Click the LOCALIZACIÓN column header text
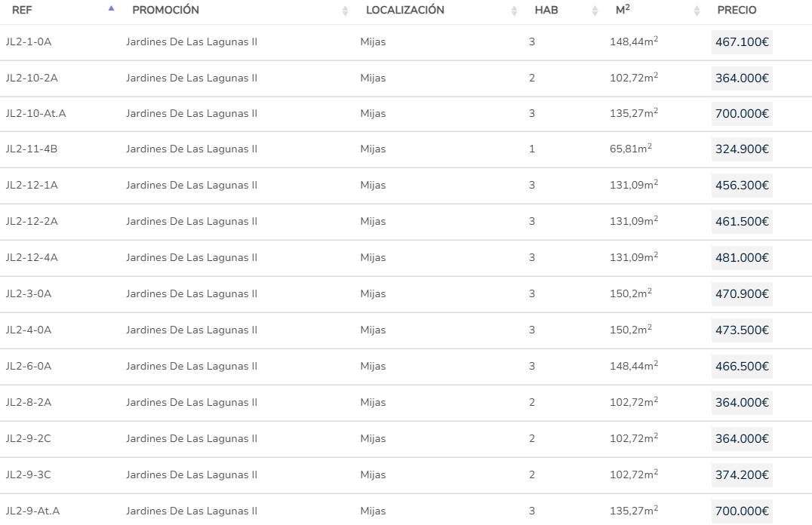This screenshot has height=525, width=812. 404,11
